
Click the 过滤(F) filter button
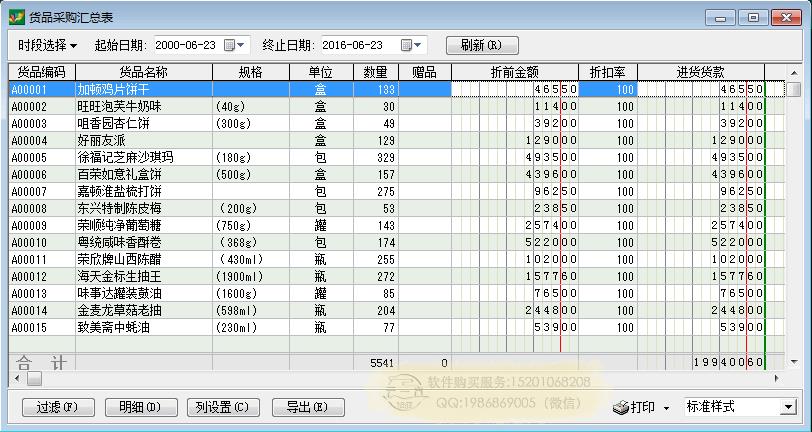point(57,407)
